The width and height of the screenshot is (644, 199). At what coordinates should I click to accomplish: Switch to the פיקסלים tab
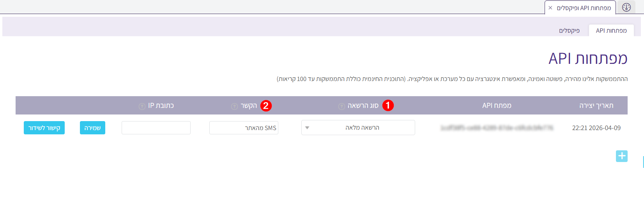pyautogui.click(x=569, y=30)
